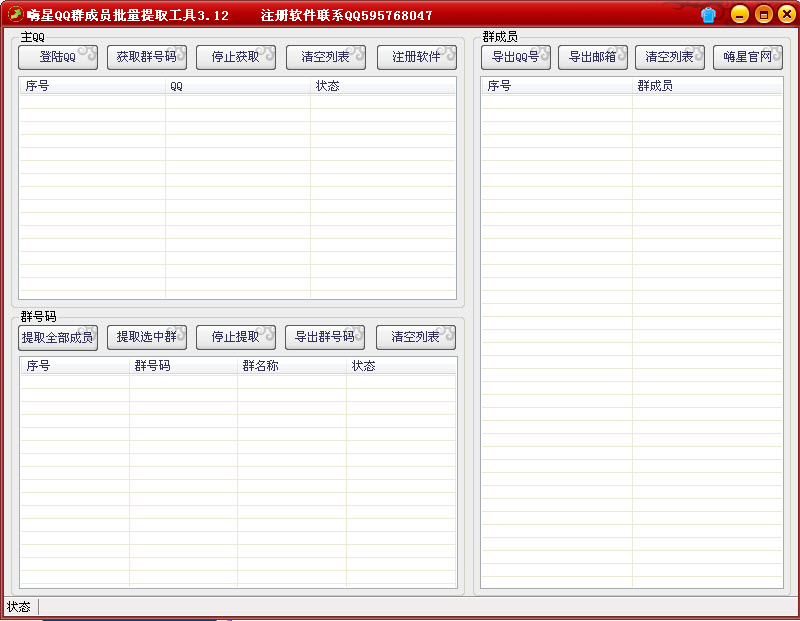The image size is (800, 621).
Task: Switch to the 状态 tab at the bottom
Action: [x=18, y=607]
